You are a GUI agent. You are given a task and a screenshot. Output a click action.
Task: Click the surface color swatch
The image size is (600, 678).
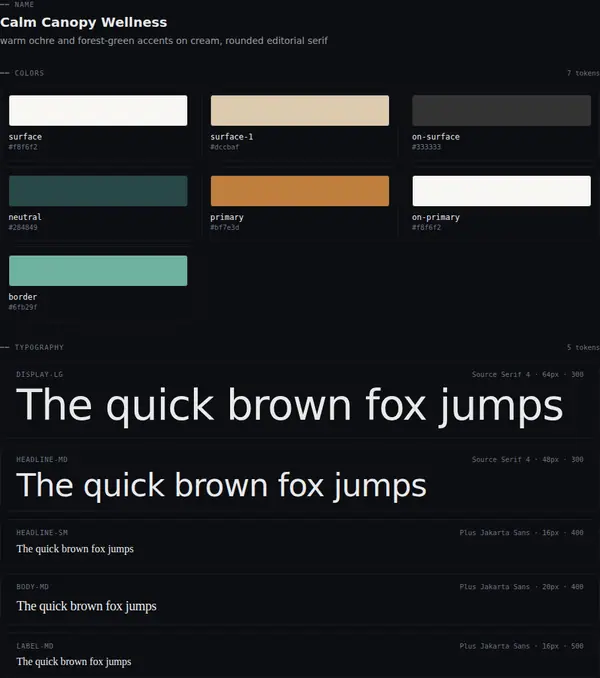(x=98, y=111)
